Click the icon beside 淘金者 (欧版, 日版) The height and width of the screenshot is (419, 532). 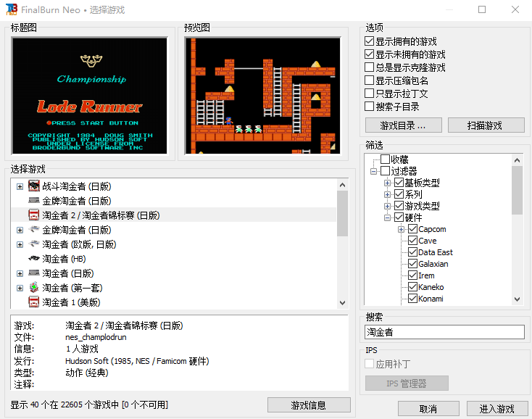pyautogui.click(x=33, y=244)
